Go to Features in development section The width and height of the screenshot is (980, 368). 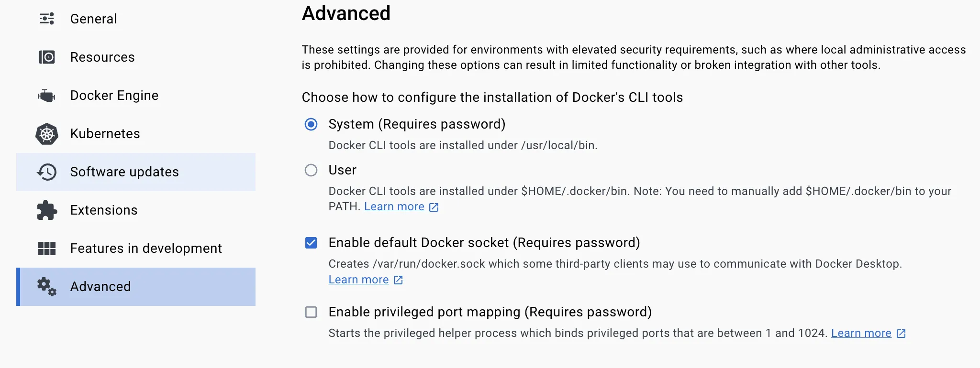146,249
